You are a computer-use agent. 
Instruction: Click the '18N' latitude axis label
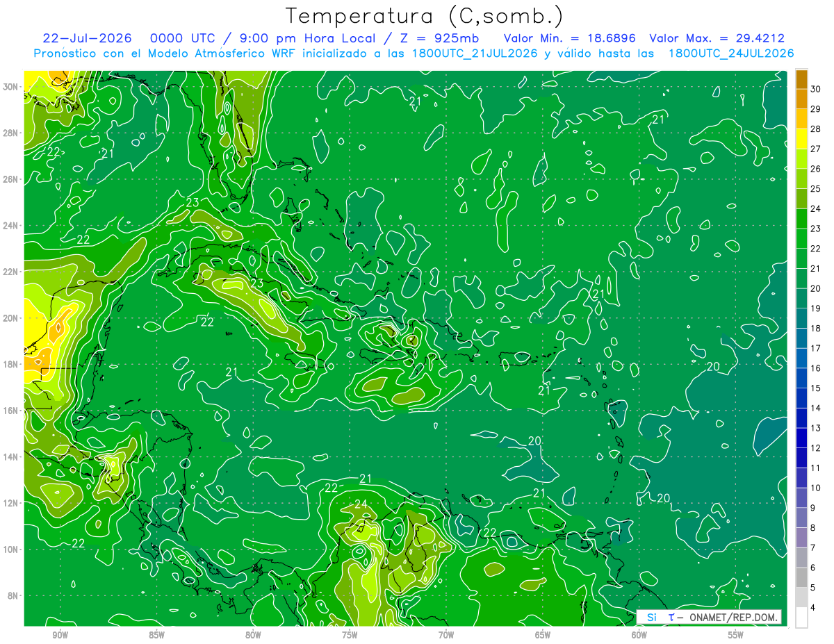[x=10, y=364]
